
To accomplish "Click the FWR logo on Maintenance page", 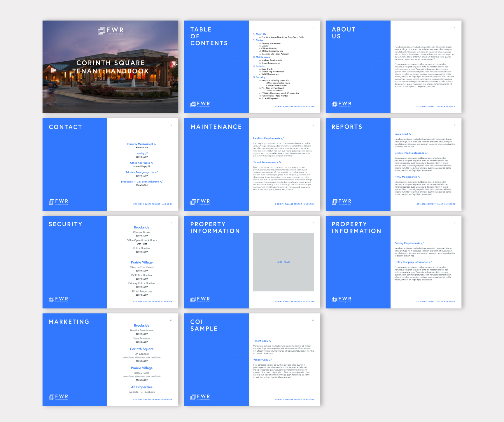I will [200, 202].
